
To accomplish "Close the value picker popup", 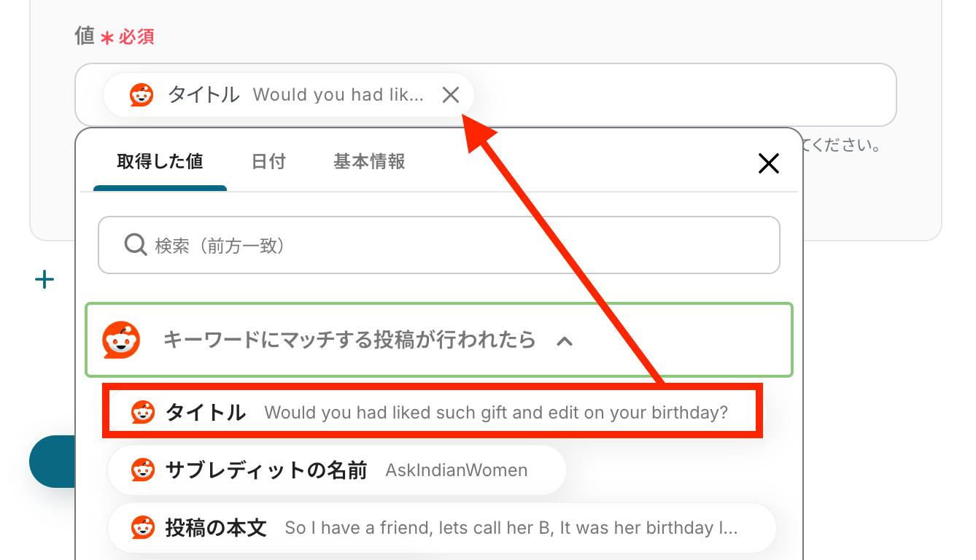I will click(x=769, y=163).
